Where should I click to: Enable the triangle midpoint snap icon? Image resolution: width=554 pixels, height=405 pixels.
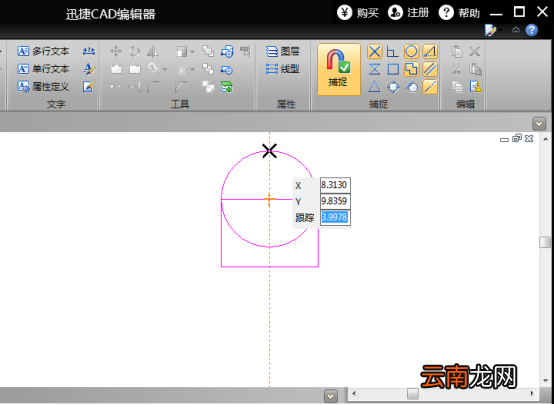[375, 87]
